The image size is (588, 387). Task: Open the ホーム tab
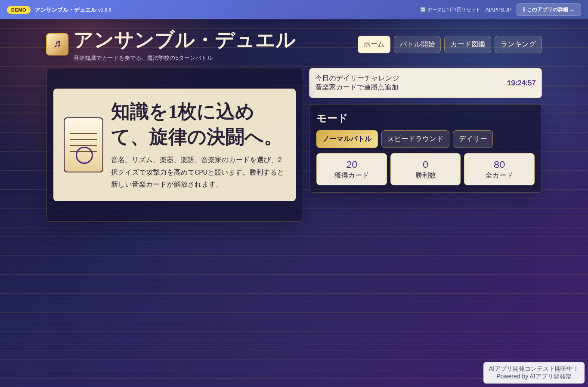click(x=374, y=44)
